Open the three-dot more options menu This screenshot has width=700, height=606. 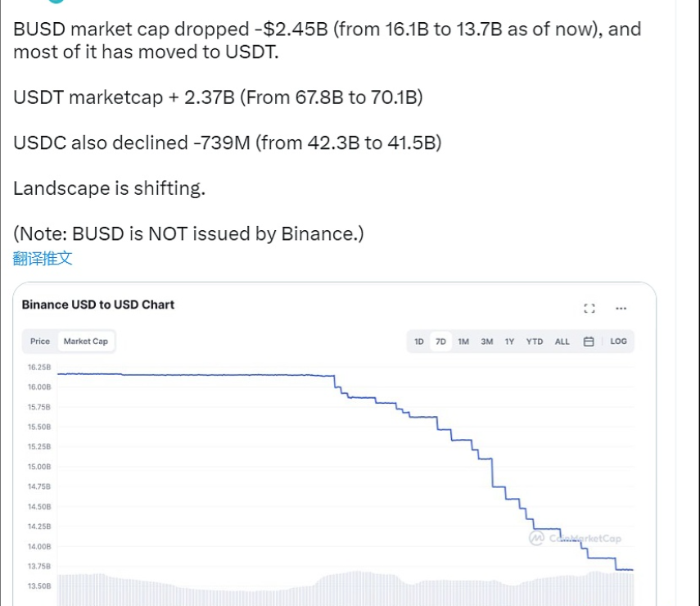621,309
